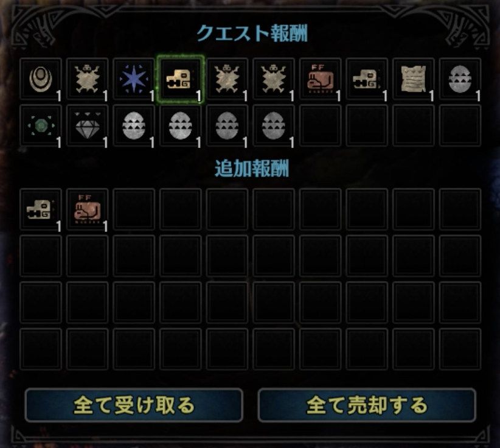Select the pink monster tail in the bonus rewards section
This screenshot has height=448, width=500.
[x=87, y=209]
